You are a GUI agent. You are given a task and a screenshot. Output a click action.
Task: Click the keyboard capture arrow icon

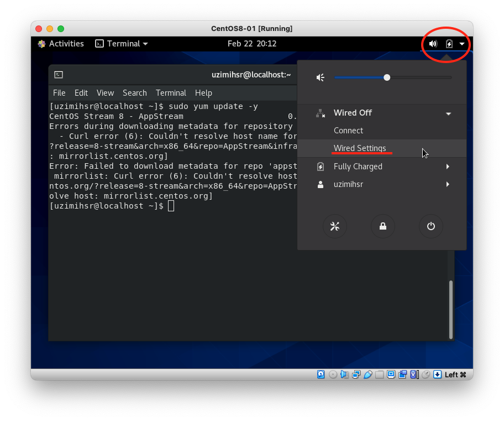437,375
